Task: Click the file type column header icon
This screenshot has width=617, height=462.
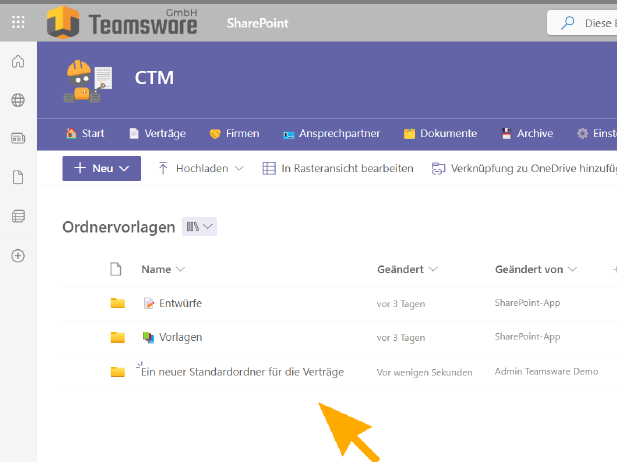Action: click(x=116, y=269)
